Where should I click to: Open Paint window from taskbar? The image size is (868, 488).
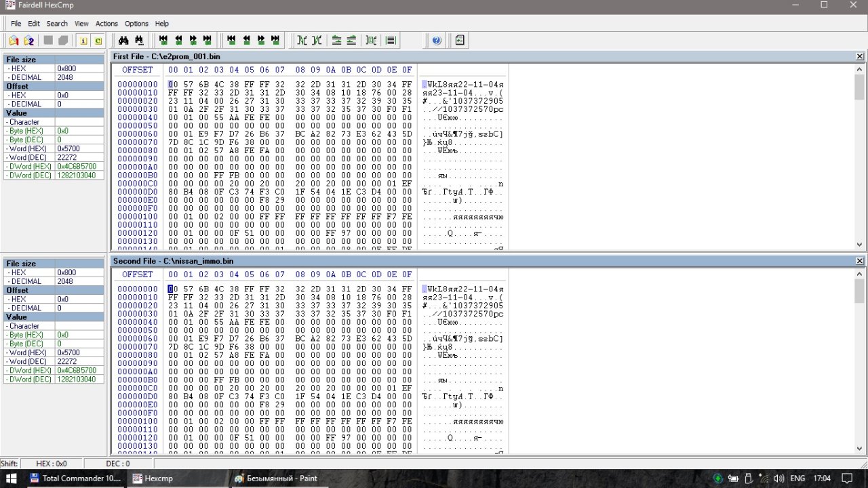point(275,479)
